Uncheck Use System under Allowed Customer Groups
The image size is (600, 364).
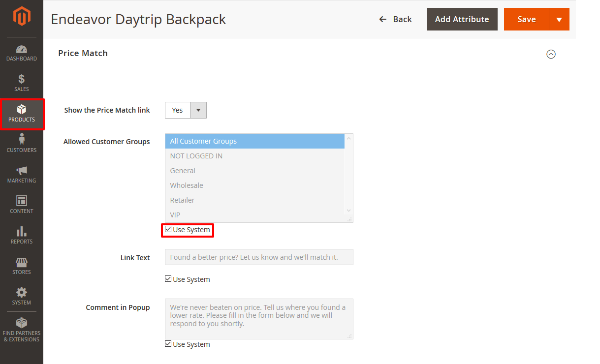(x=168, y=230)
